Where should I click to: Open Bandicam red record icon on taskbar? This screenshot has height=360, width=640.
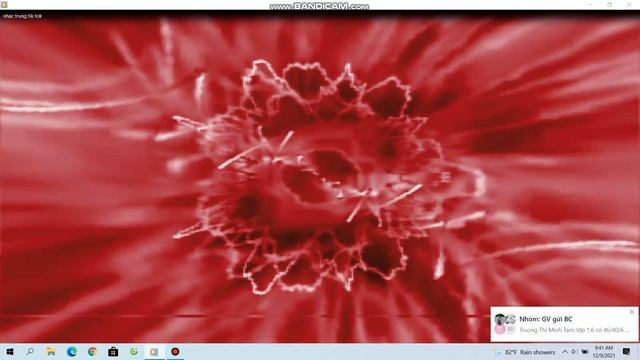[x=175, y=351]
